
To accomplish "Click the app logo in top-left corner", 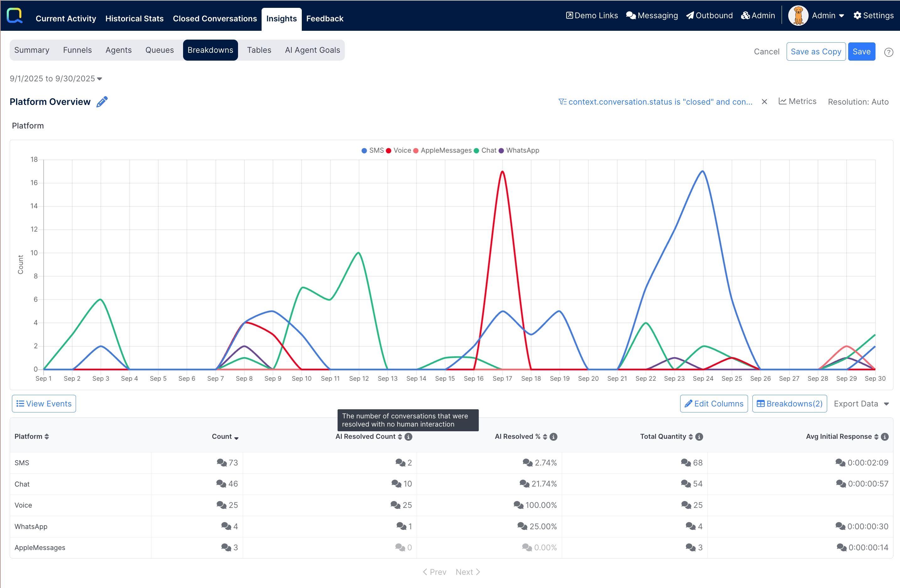I will click(x=15, y=15).
